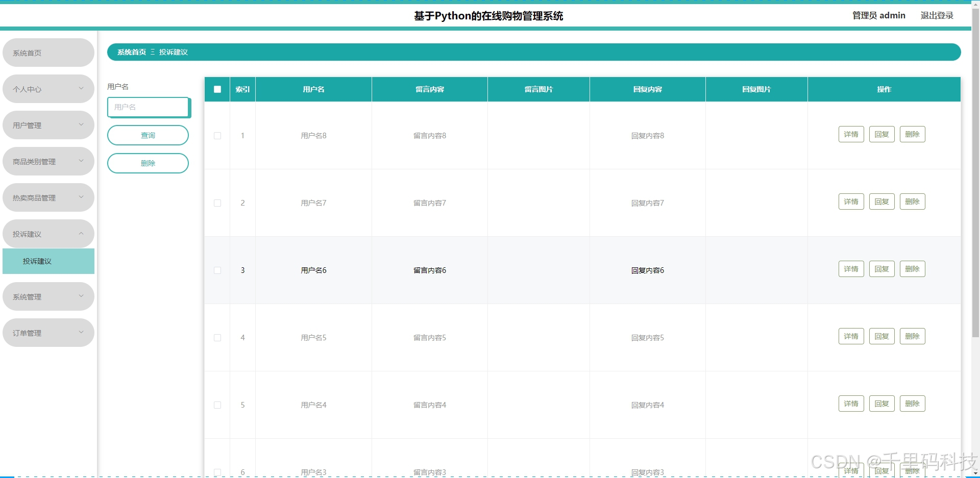Expand the 个人中心 sidebar menu
The image size is (980, 478).
click(x=48, y=89)
